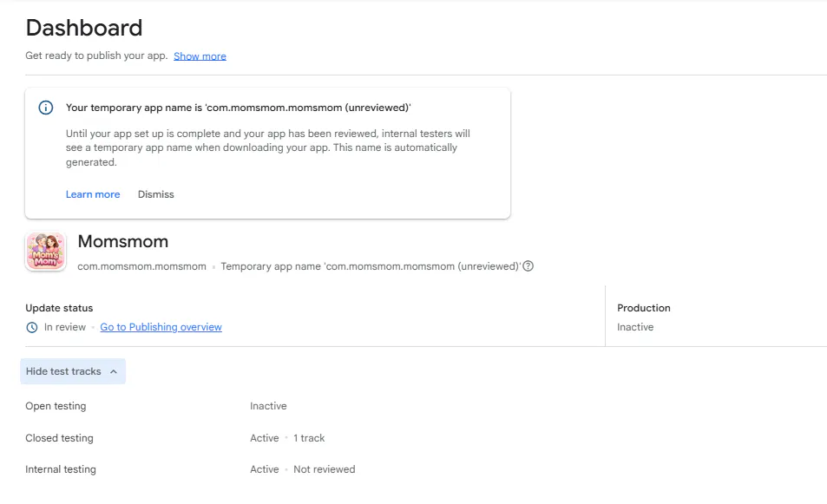Click the package name com.momsmom.momsmom

[x=141, y=266]
